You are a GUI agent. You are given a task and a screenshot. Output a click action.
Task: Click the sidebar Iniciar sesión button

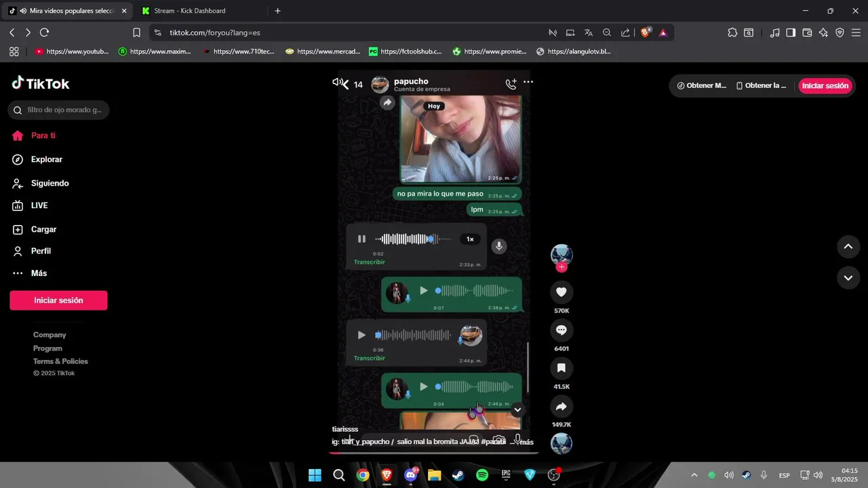click(58, 300)
